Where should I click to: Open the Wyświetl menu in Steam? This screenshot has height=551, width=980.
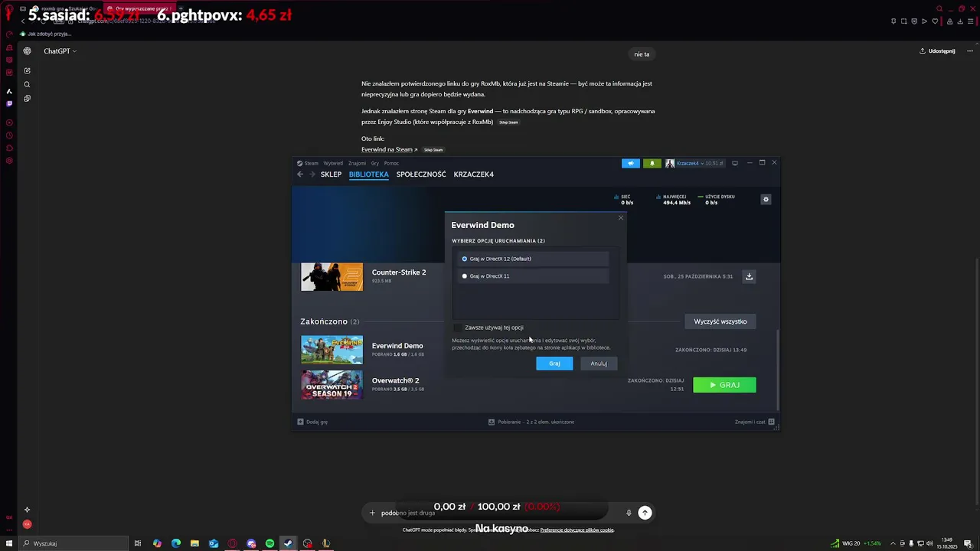click(333, 163)
